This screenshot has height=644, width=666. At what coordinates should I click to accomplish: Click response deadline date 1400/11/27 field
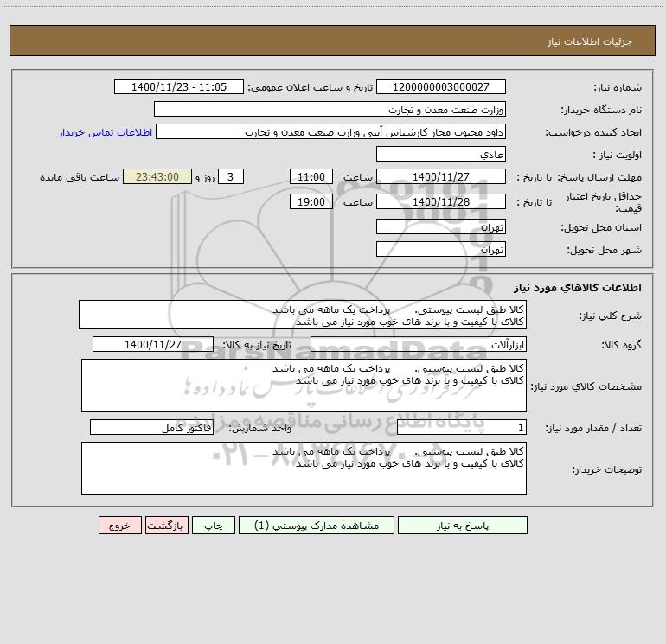coord(441,176)
